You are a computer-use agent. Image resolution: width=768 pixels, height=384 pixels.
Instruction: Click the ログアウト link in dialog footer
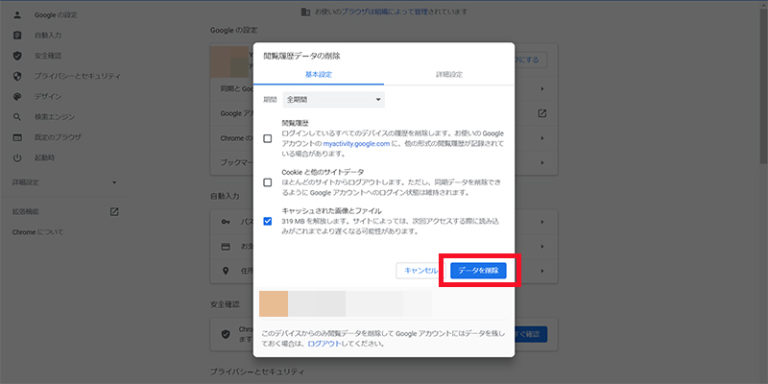tap(324, 344)
